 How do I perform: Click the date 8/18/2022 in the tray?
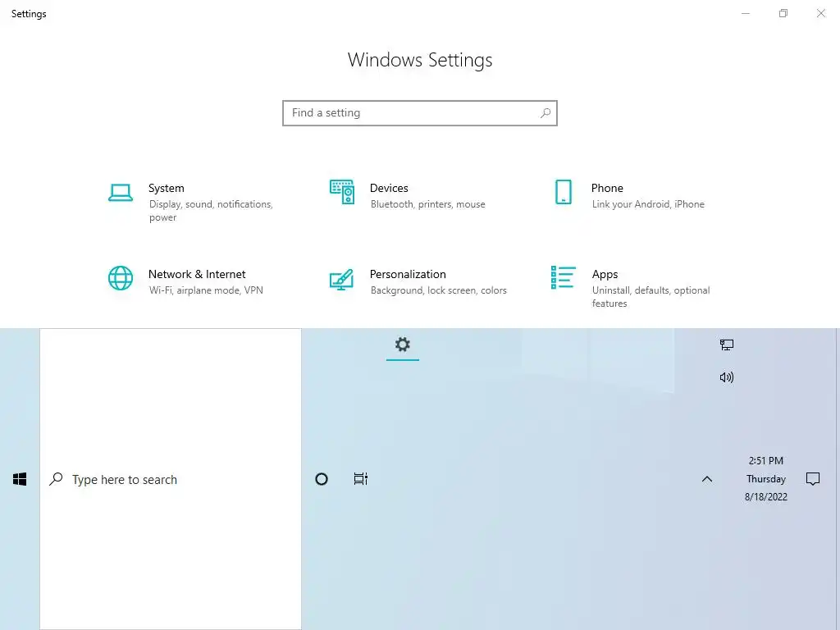click(x=766, y=497)
